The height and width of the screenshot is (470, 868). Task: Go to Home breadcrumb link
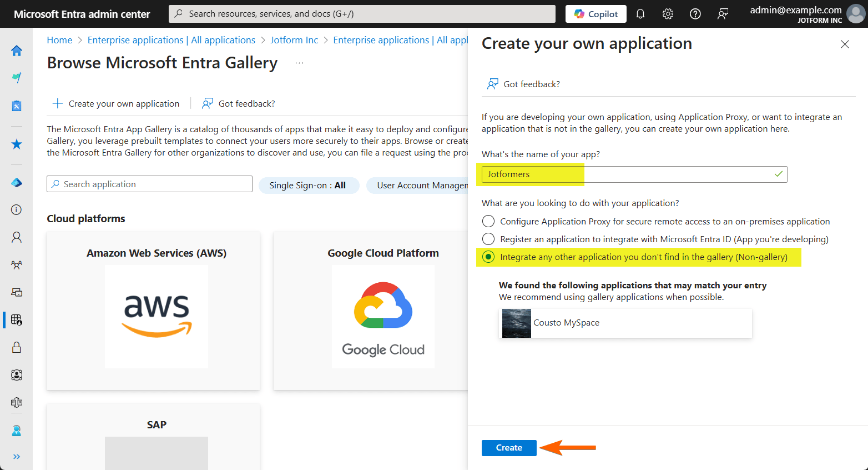(x=59, y=40)
